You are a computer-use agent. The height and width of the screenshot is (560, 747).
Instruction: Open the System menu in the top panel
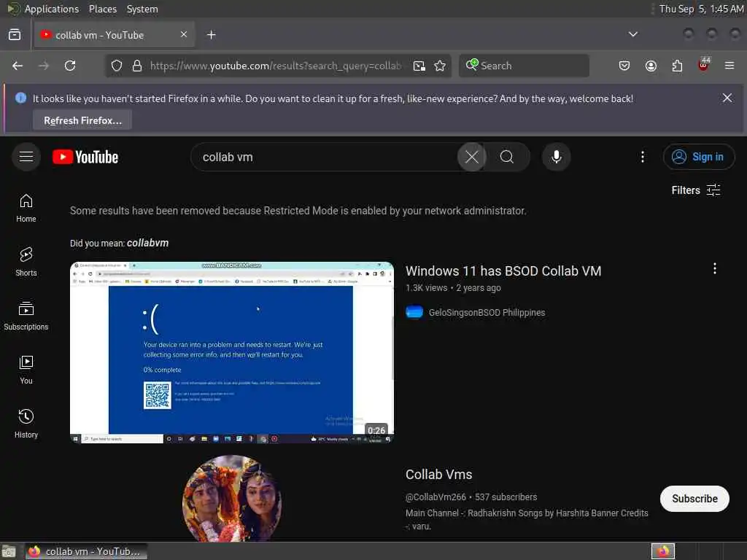142,9
